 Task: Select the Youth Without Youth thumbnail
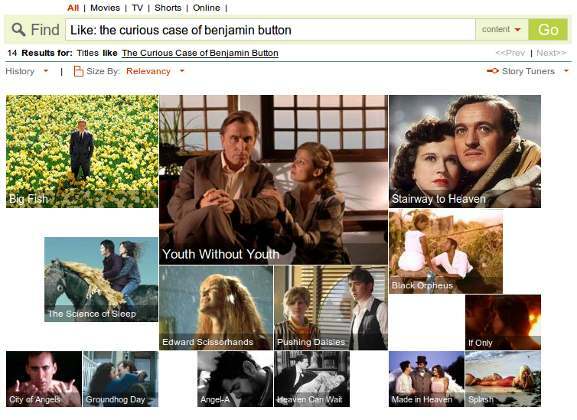pyautogui.click(x=273, y=180)
